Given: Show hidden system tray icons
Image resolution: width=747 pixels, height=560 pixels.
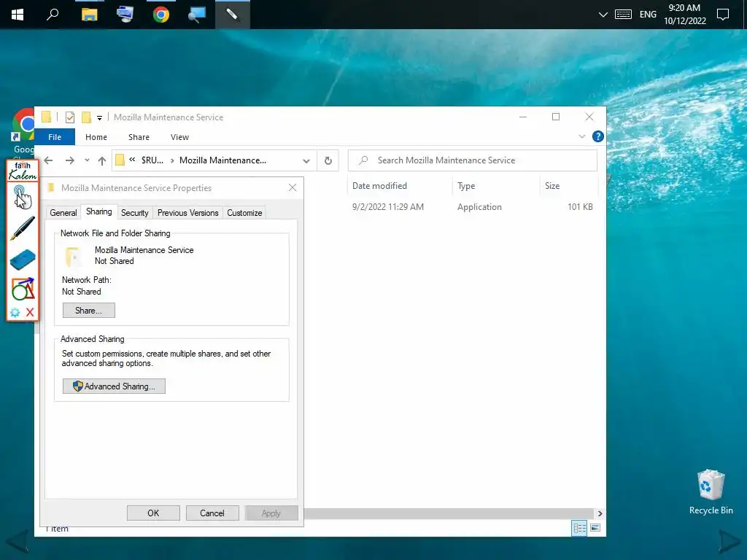Looking at the screenshot, I should point(603,15).
